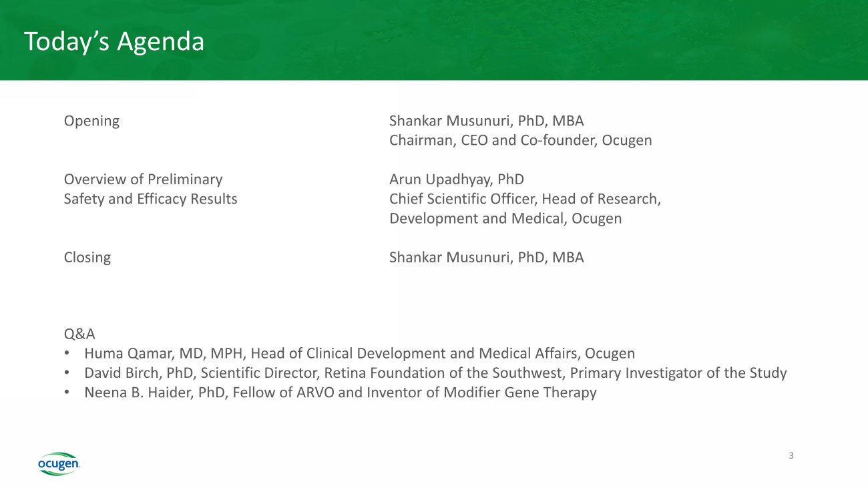The width and height of the screenshot is (868, 488).
Task: Click the "Closing" agenda item
Action: click(x=87, y=257)
